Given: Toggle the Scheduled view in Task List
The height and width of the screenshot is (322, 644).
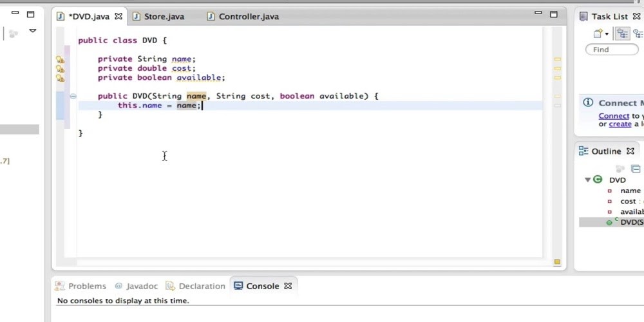Looking at the screenshot, I should point(638,33).
